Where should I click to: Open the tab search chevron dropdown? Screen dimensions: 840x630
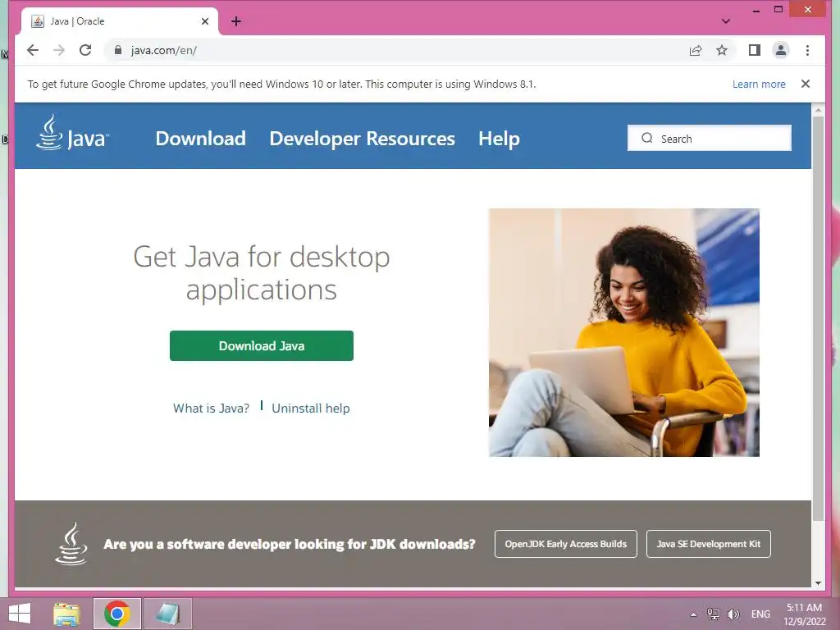point(725,21)
